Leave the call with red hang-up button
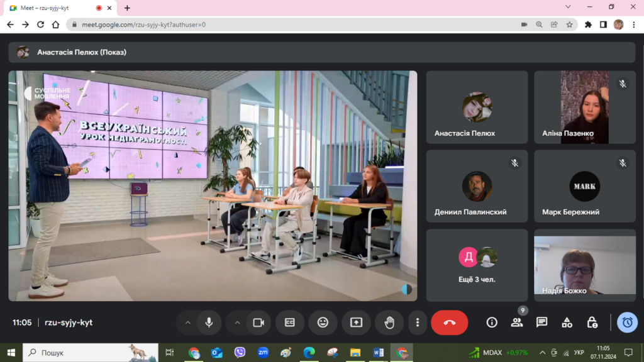Viewport: 644px width, 362px height. (449, 322)
